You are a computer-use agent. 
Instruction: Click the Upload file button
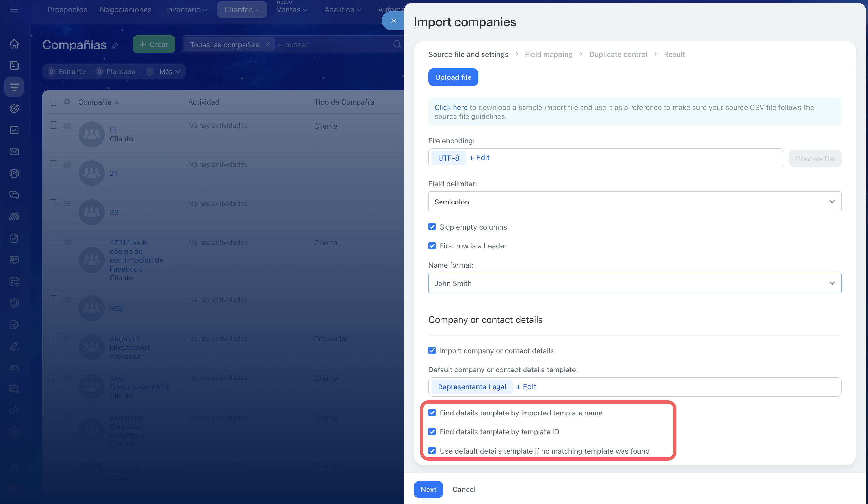point(453,77)
